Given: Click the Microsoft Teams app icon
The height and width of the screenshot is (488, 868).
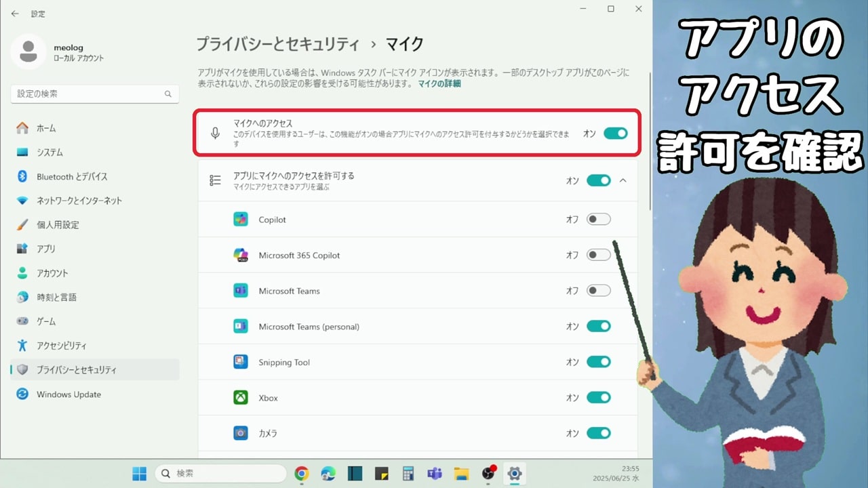Looking at the screenshot, I should point(241,291).
